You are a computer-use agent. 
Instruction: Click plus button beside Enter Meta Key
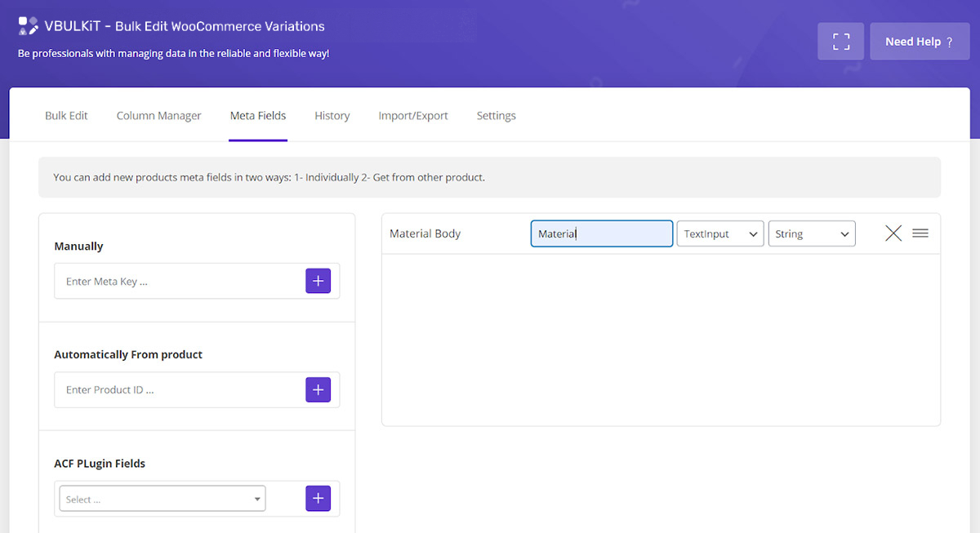click(318, 281)
